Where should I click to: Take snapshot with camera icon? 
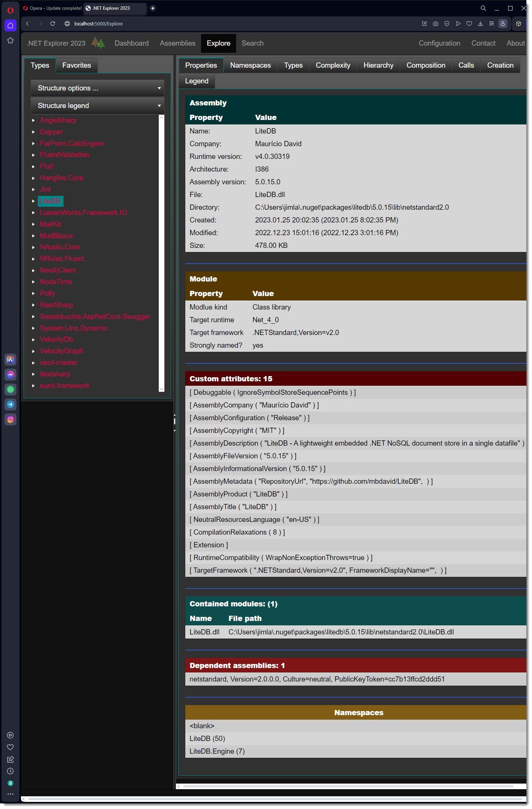[x=436, y=24]
